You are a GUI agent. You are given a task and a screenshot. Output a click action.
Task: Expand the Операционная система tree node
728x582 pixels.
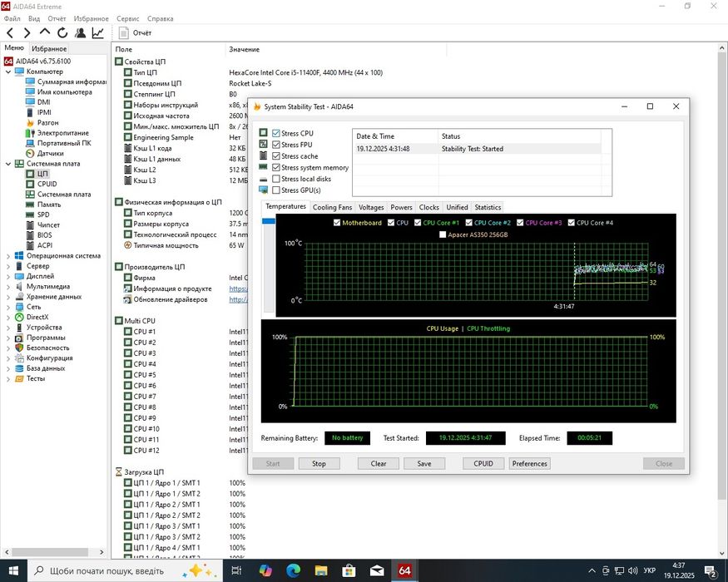(x=8, y=256)
